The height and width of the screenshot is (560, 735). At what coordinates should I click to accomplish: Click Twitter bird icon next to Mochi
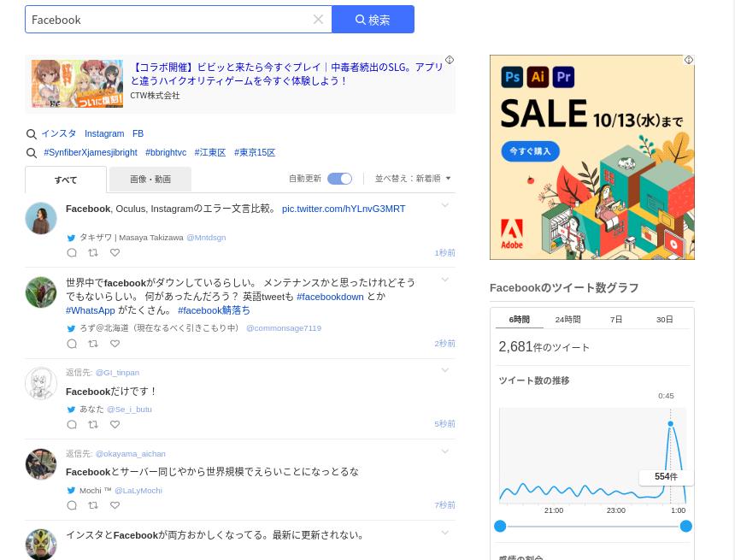[x=71, y=491]
